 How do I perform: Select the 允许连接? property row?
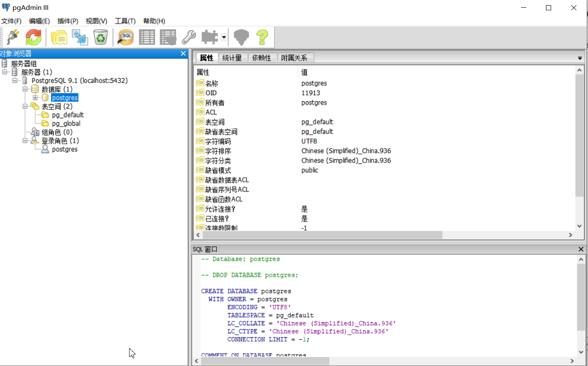click(385, 209)
